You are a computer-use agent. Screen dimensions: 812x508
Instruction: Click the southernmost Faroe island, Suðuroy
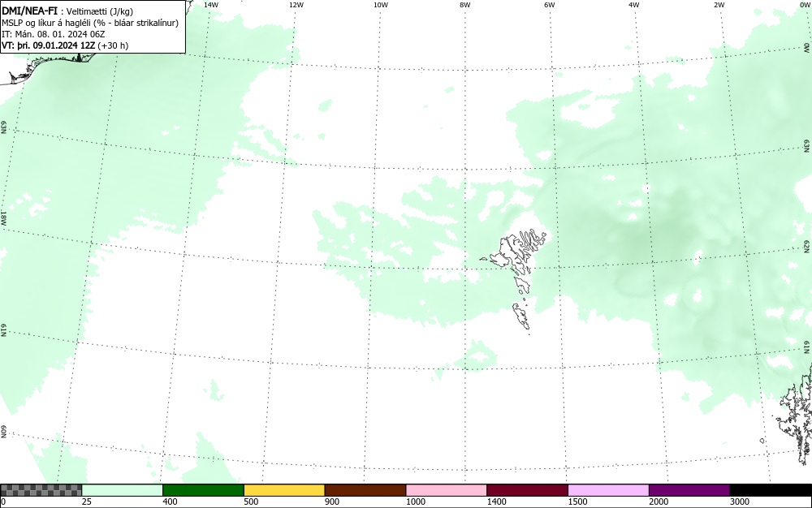521,316
